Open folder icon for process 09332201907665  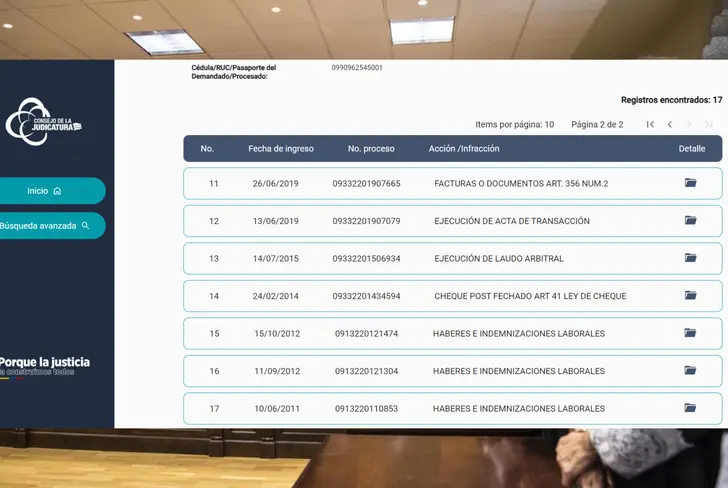(x=690, y=183)
